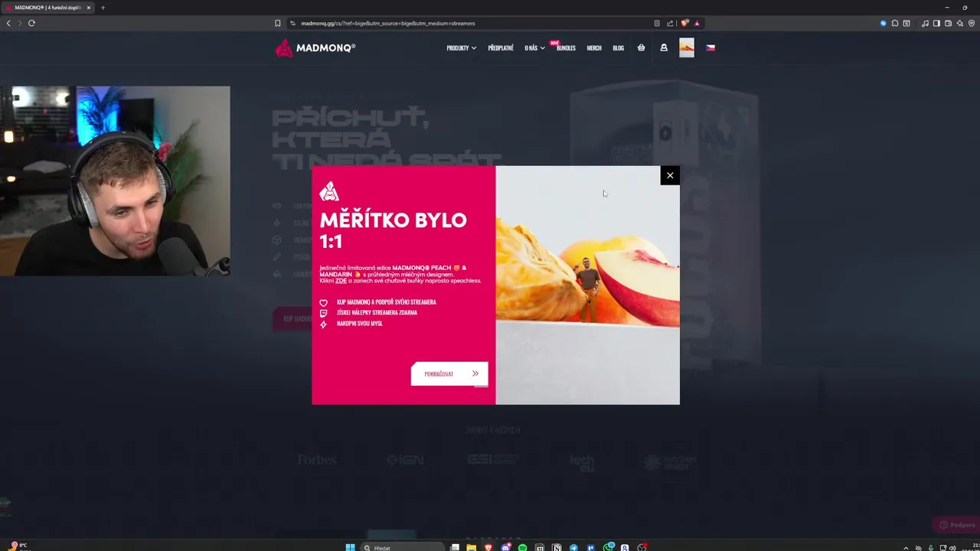Change language via the Czech flag

(x=710, y=47)
